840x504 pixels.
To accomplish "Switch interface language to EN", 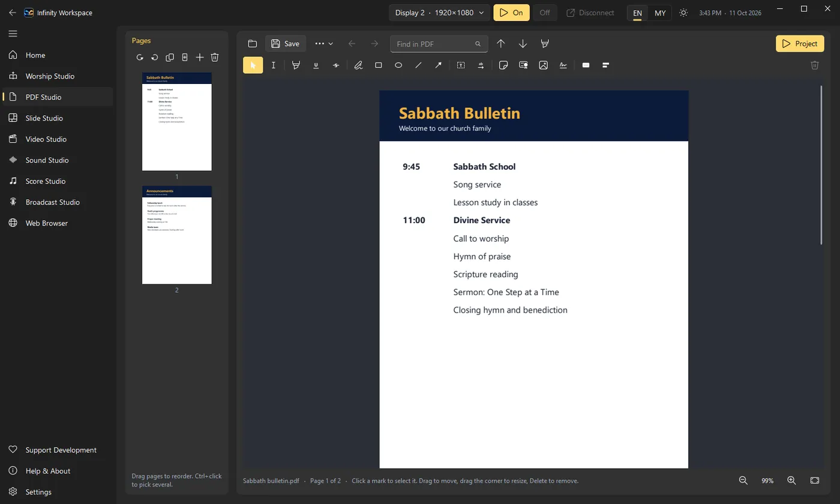I will pos(637,13).
